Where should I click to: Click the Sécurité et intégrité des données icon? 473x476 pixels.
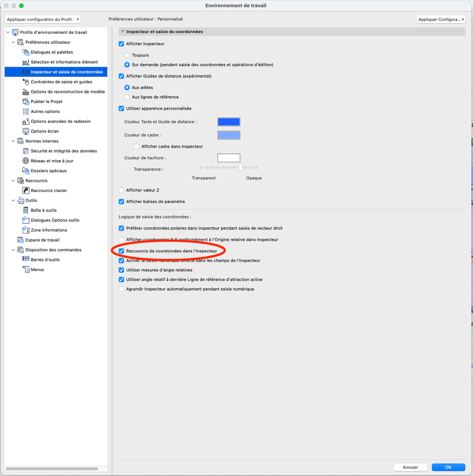26,151
